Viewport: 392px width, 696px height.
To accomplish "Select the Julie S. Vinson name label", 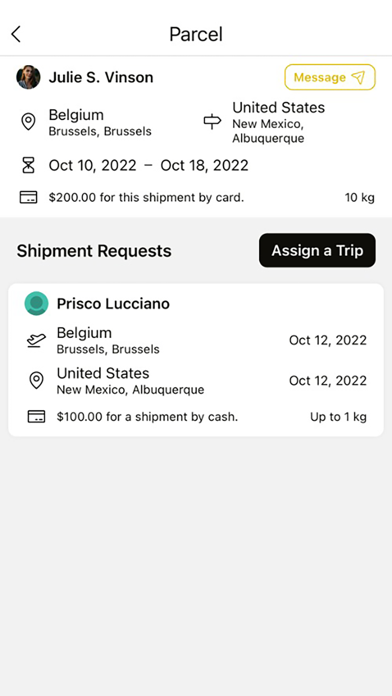I will [101, 77].
